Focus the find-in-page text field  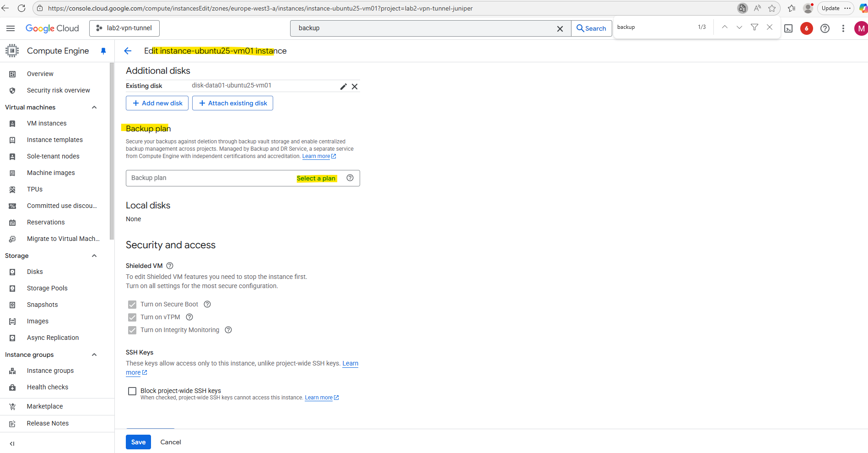click(x=654, y=27)
